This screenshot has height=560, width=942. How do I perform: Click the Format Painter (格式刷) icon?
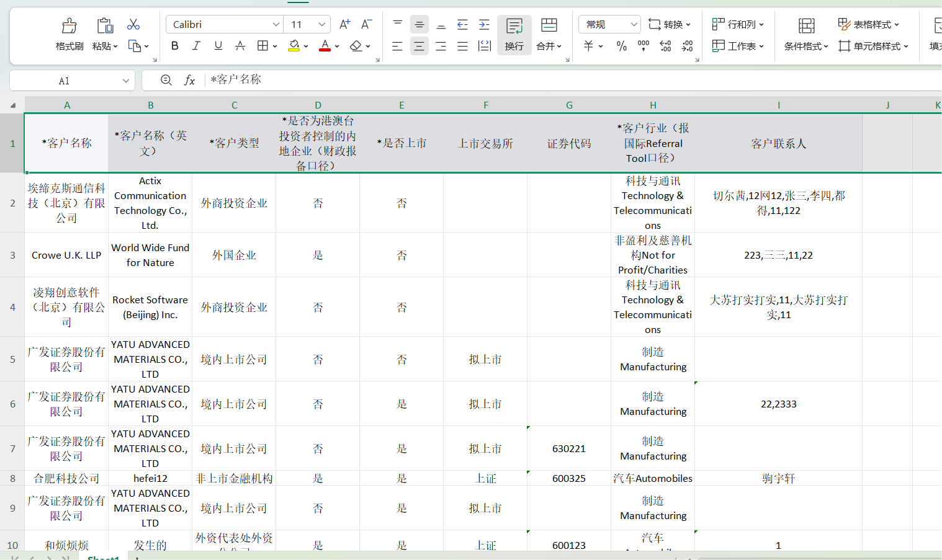click(69, 26)
